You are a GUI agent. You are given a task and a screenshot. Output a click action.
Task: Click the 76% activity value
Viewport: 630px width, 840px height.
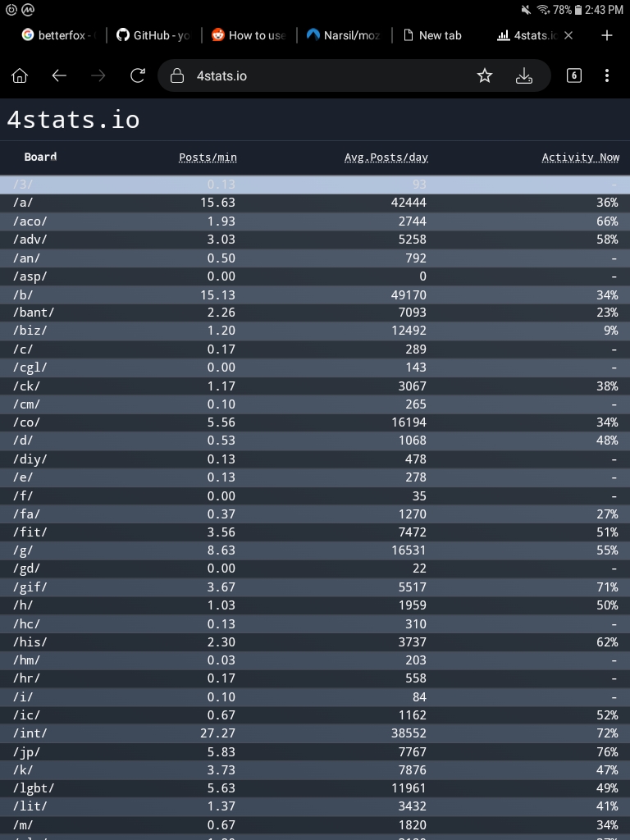click(608, 751)
